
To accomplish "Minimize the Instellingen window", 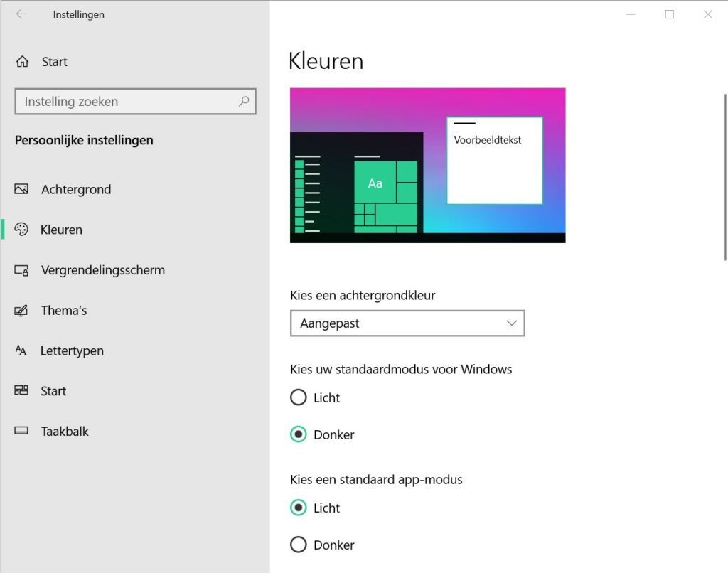I will click(x=631, y=14).
